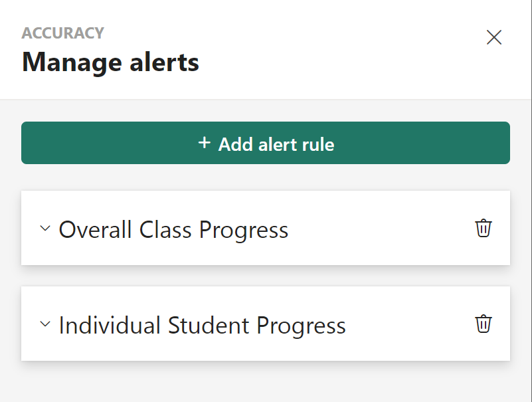This screenshot has height=402, width=532.
Task: Click the trash icon next to Overall Class Progress
Action: [x=484, y=228]
